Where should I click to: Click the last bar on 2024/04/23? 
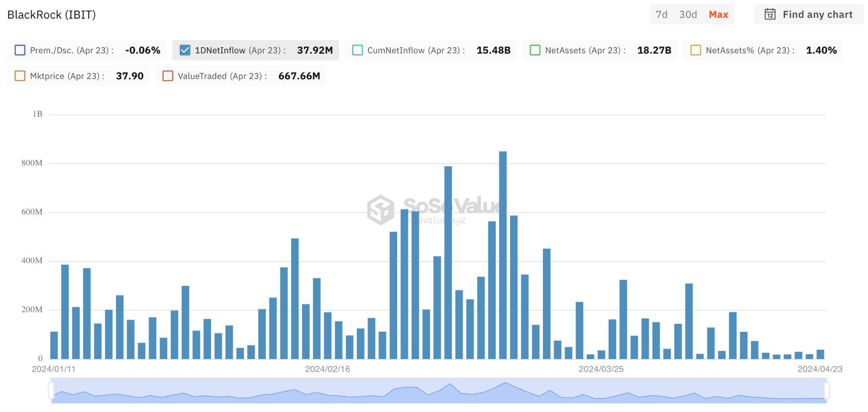click(x=820, y=354)
